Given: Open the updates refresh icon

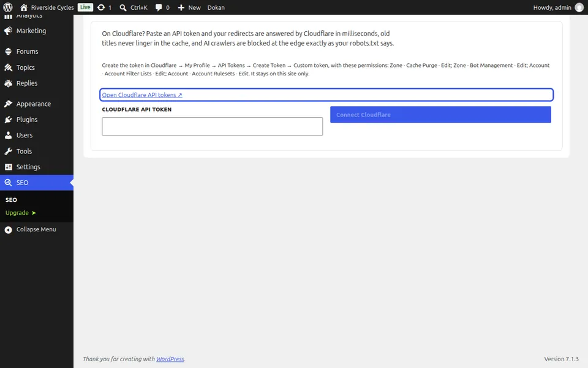Looking at the screenshot, I should tap(101, 7).
